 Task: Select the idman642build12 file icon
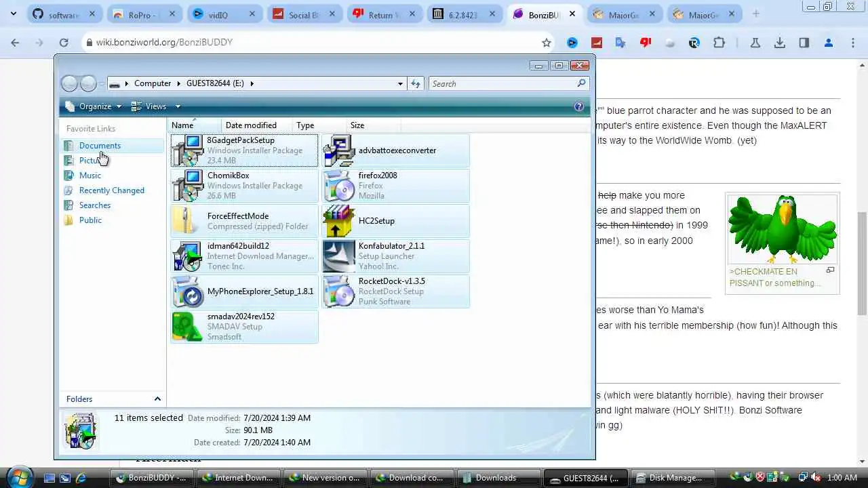[187, 256]
